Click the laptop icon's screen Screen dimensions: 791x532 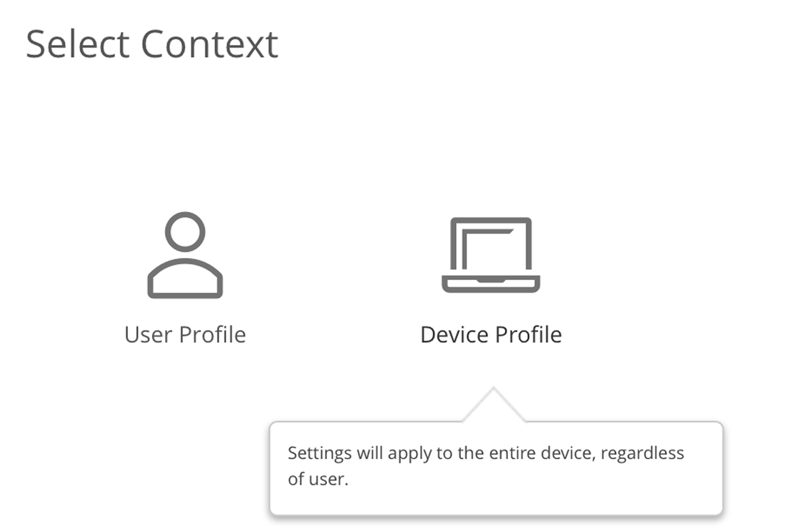491,247
